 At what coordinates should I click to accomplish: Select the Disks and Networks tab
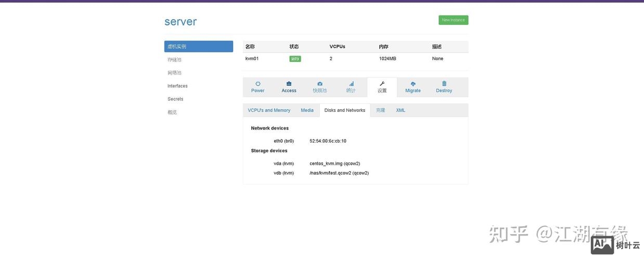pyautogui.click(x=344, y=110)
